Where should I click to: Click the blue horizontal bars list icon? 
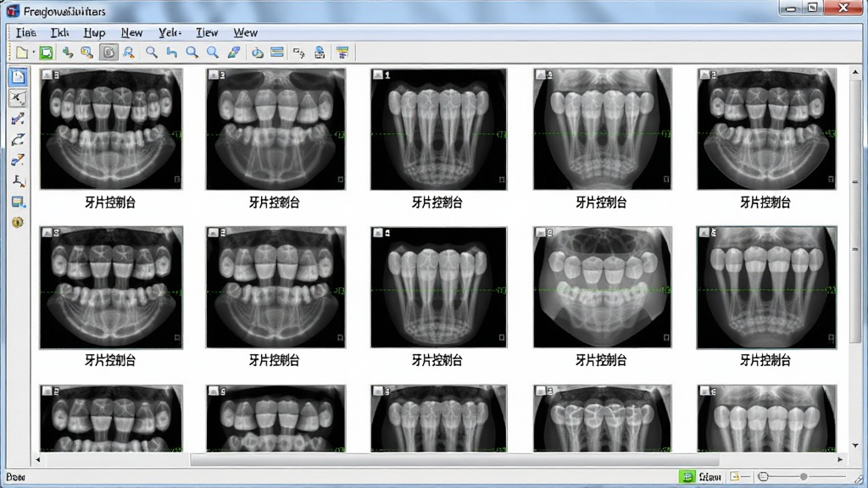coord(277,53)
